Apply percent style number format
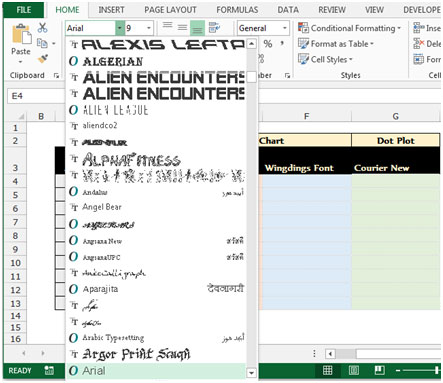 pos(268,44)
